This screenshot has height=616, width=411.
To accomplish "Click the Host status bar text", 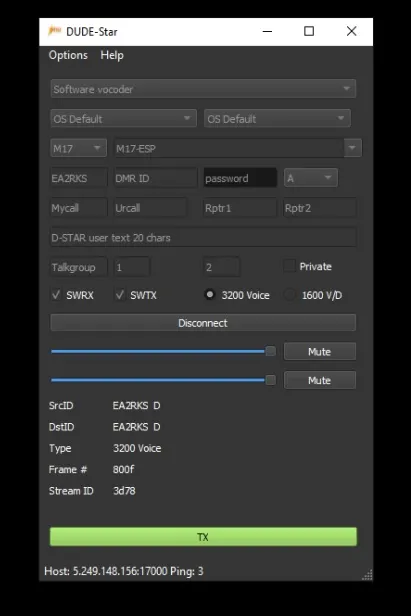I will coord(124,571).
